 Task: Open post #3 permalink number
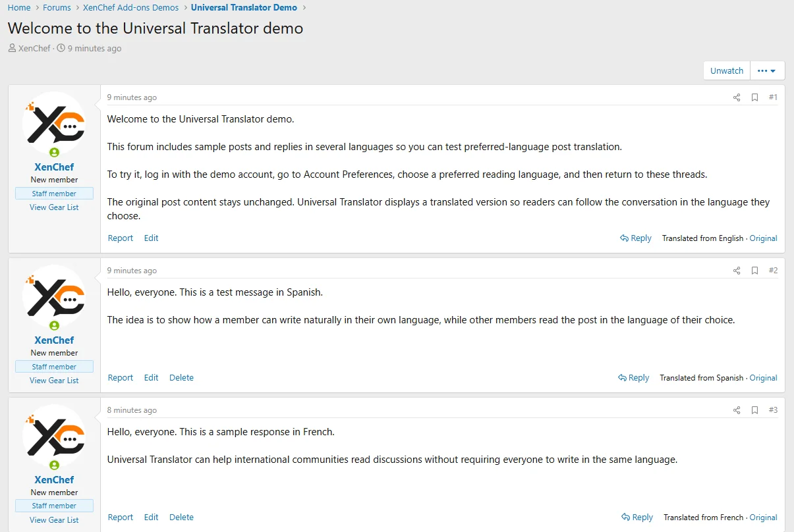point(773,410)
